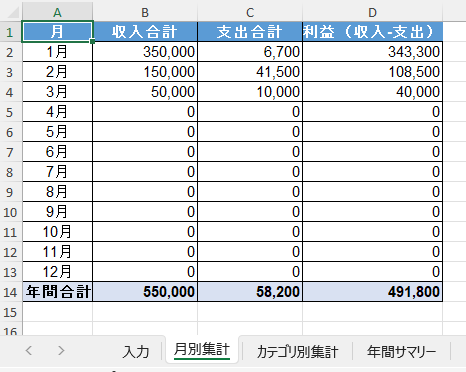
Task: Select the 6,700 expense cell
Action: tap(250, 52)
